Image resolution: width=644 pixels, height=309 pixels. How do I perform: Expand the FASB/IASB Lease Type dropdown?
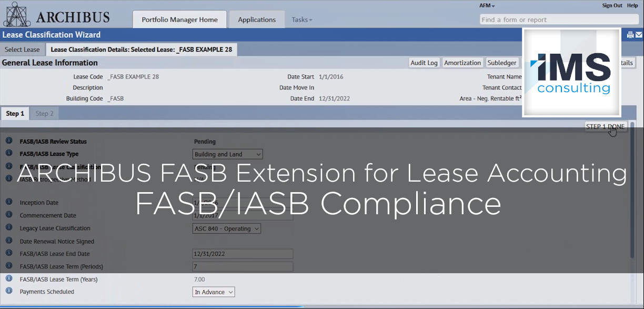click(227, 154)
